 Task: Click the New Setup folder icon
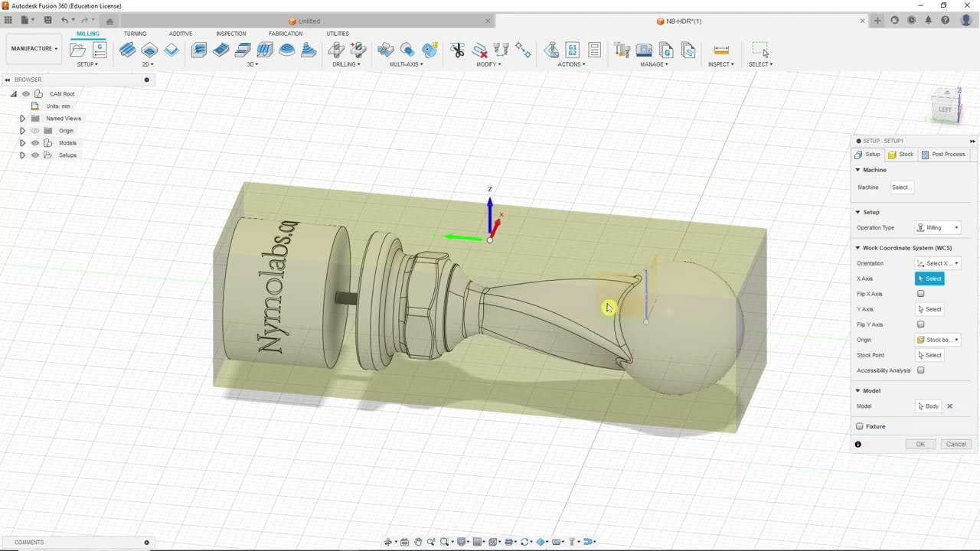pos(77,51)
